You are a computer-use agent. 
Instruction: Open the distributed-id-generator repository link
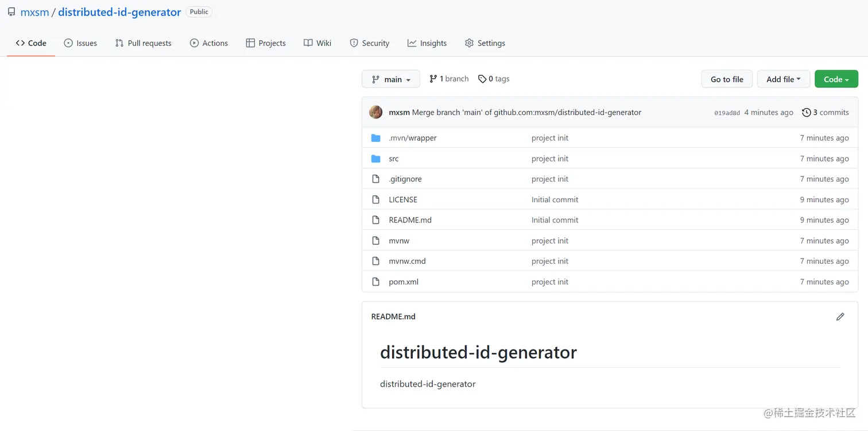(x=119, y=12)
